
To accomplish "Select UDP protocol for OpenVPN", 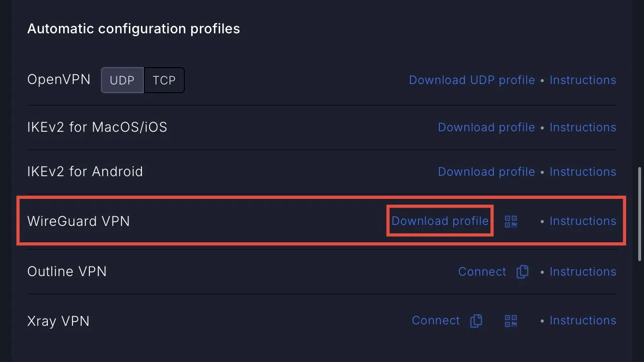I will point(122,80).
